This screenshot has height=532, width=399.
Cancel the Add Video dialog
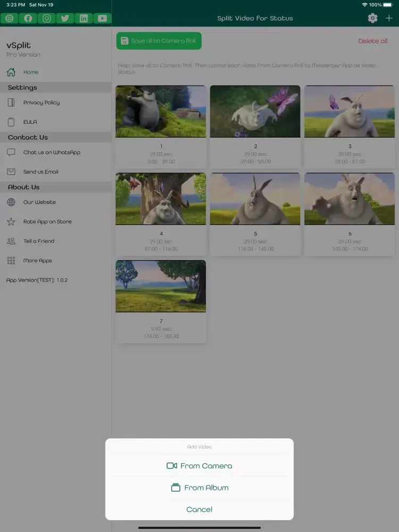pos(199,509)
